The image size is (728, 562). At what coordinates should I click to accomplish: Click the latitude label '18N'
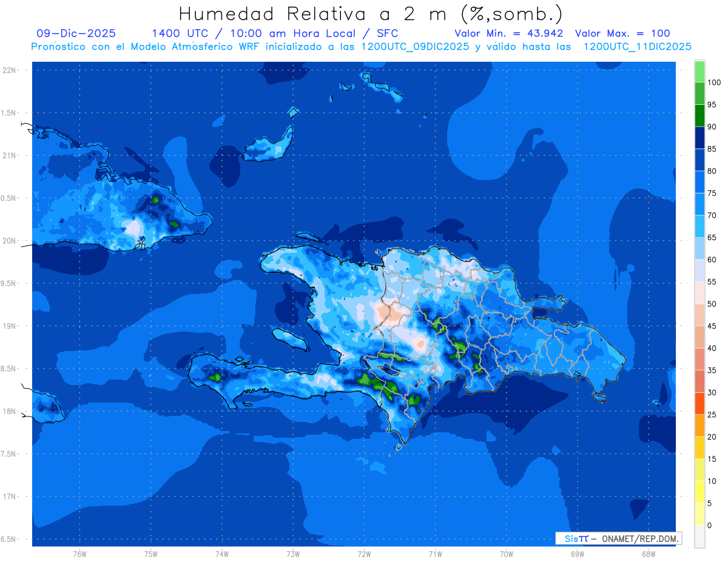point(9,411)
